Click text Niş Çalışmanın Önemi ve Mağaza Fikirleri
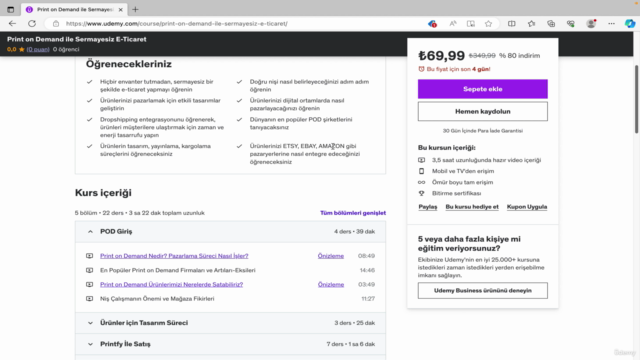 coord(157,299)
